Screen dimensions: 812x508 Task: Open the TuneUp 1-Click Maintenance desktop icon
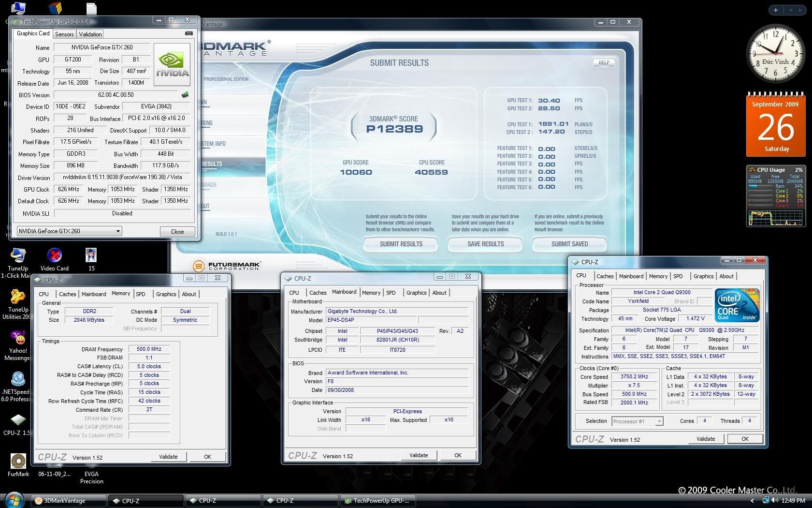coord(18,263)
